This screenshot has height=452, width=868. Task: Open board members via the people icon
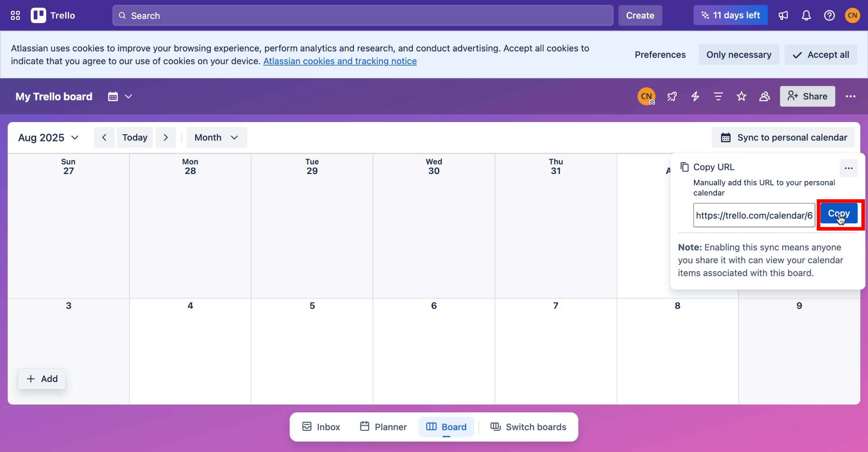[x=764, y=96]
